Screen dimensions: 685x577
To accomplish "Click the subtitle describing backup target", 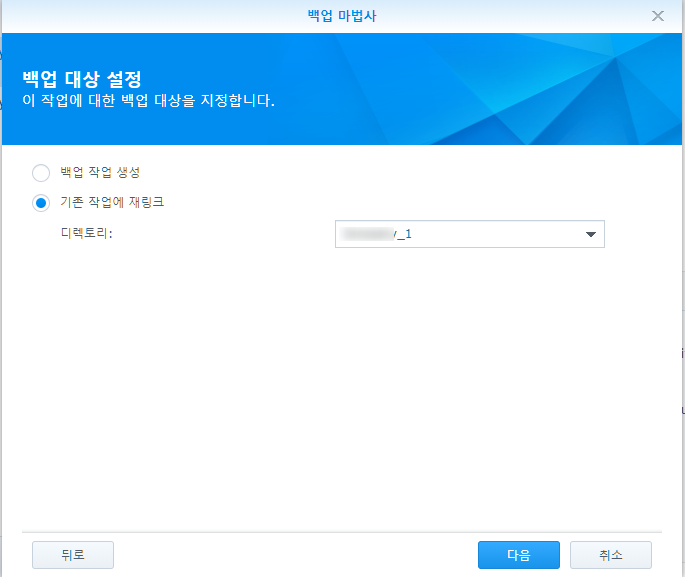I will point(149,100).
